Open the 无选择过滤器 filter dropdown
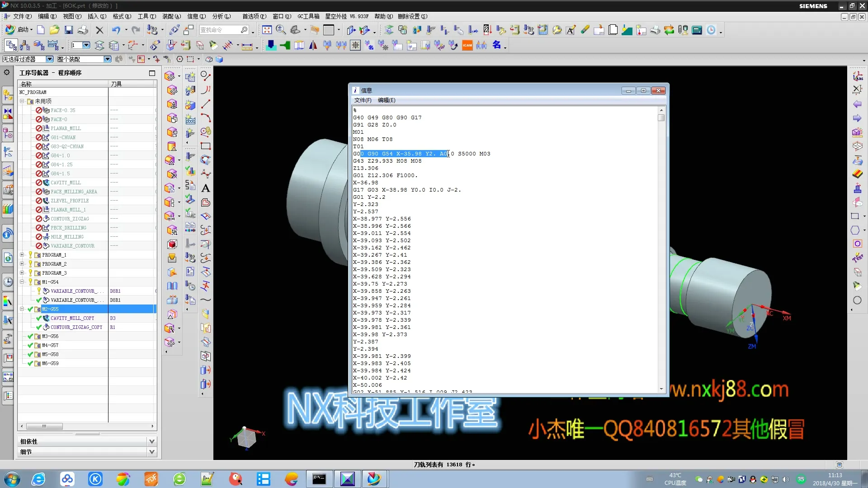The image size is (868, 488). coord(50,59)
